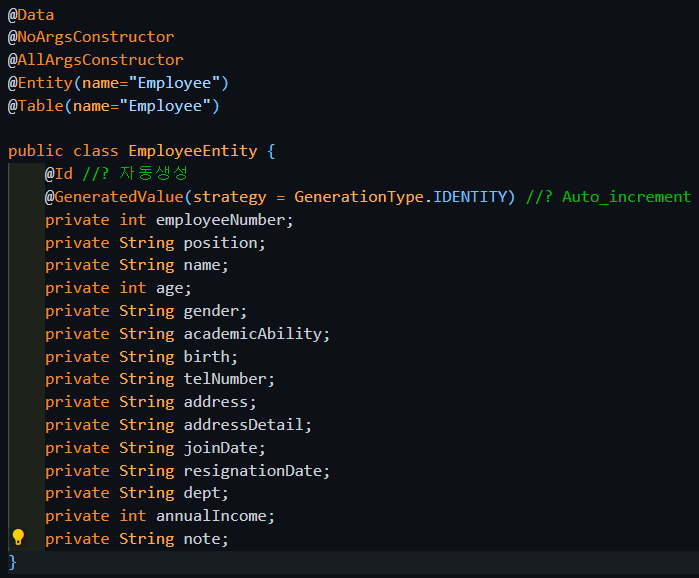Click the IDENTITY constant

470,197
